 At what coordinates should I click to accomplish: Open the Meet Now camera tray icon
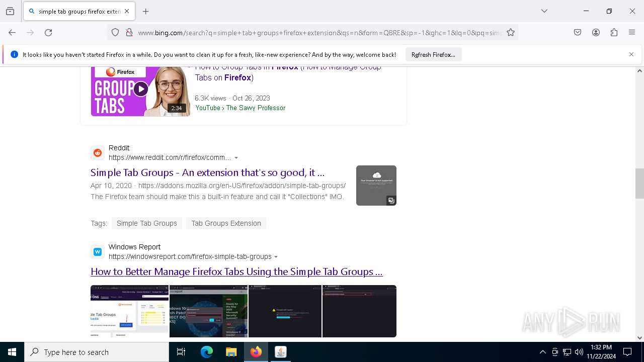click(555, 352)
